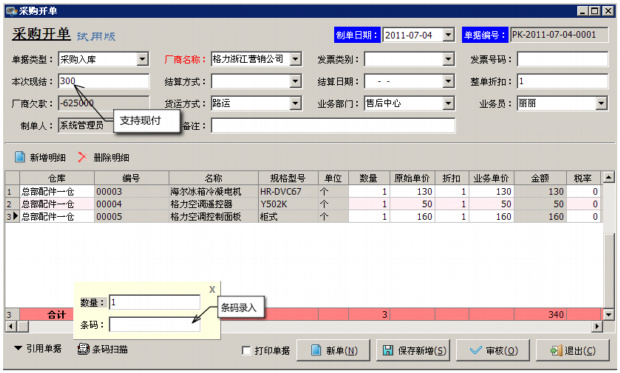Click the 单据编号 field PK-2011-07-04-0001
The height and width of the screenshot is (373, 620).
pos(559,35)
